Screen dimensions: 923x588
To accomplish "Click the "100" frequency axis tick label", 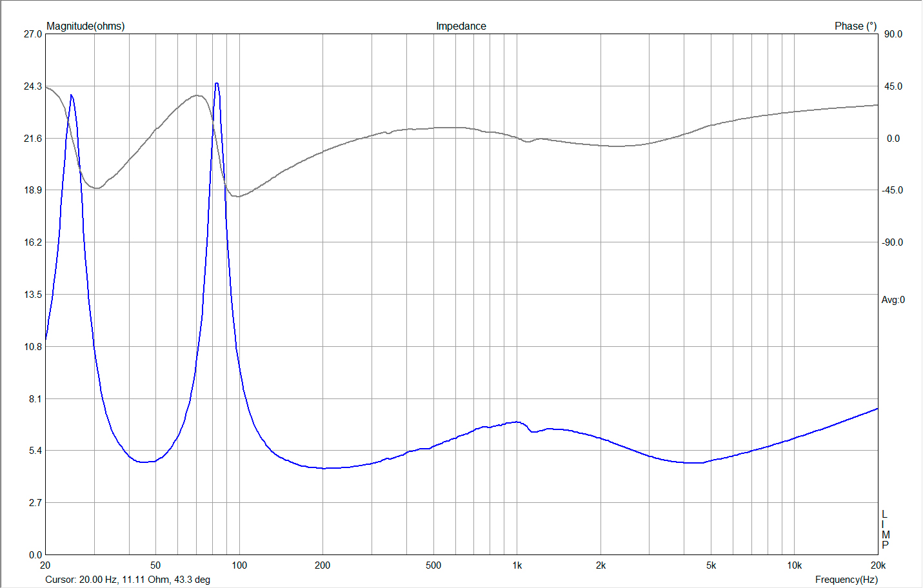I will (x=239, y=565).
